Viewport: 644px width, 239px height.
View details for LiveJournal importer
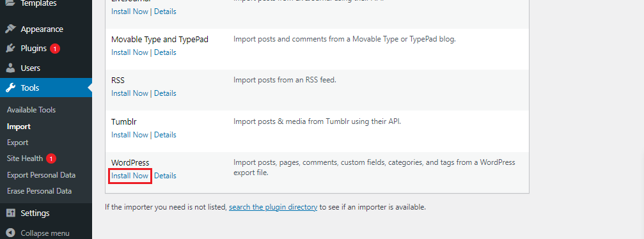(x=165, y=12)
